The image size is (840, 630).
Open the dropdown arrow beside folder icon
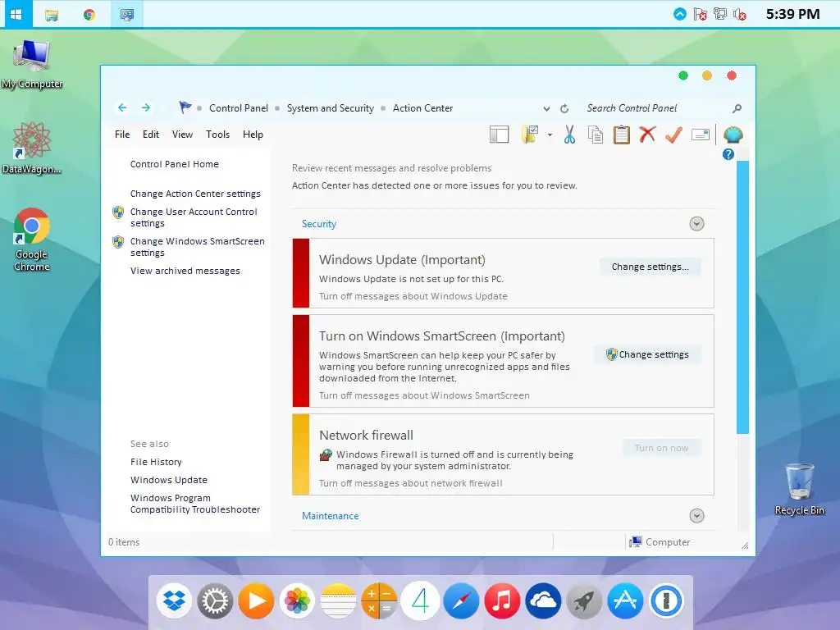click(550, 135)
